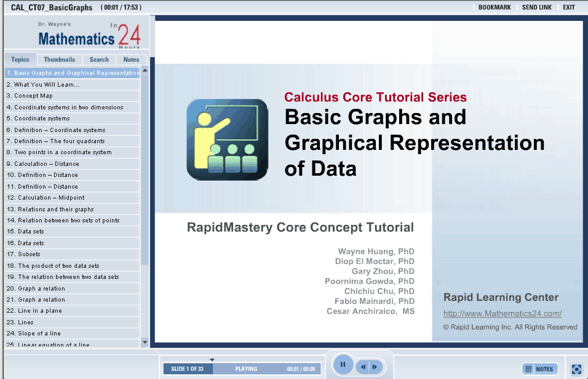Jump to topic 15 Data sets
Image resolution: width=588 pixels, height=379 pixels.
pyautogui.click(x=73, y=232)
